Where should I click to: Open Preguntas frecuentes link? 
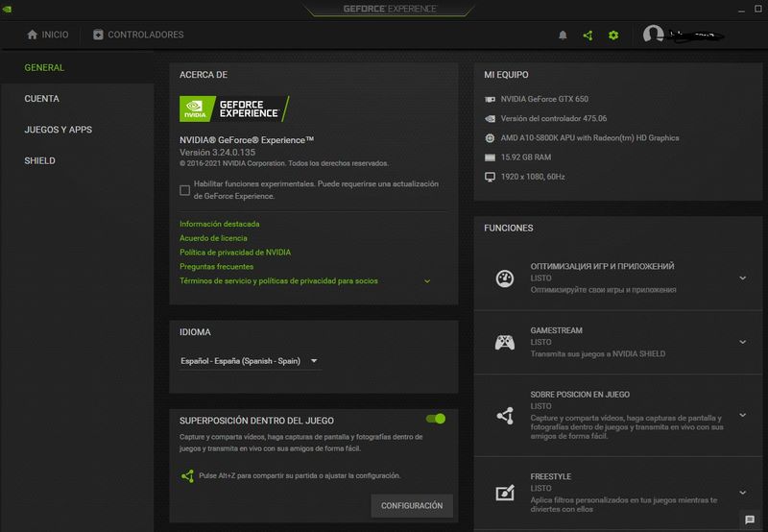pos(217,267)
